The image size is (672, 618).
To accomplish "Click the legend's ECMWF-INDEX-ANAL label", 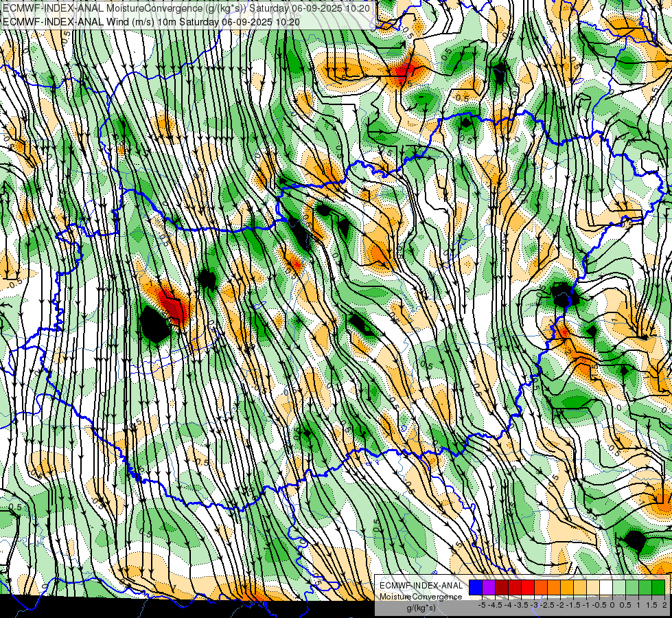I will 421,586.
